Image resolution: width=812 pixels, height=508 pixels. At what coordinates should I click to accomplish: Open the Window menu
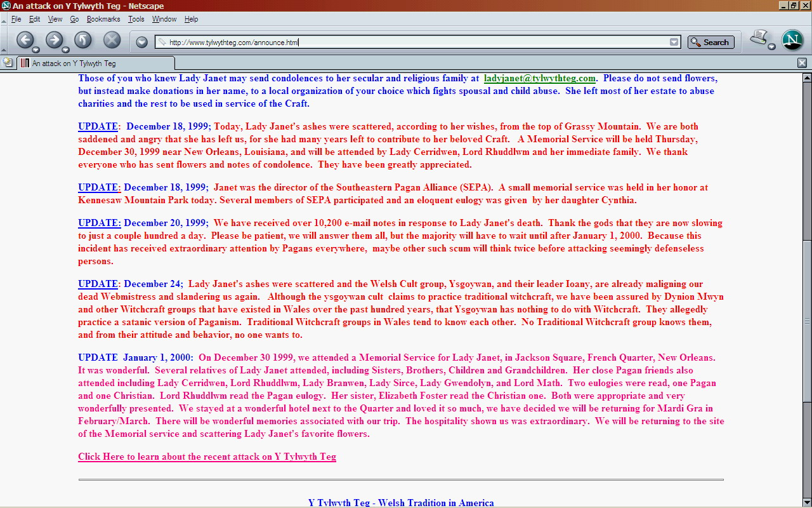(x=164, y=19)
